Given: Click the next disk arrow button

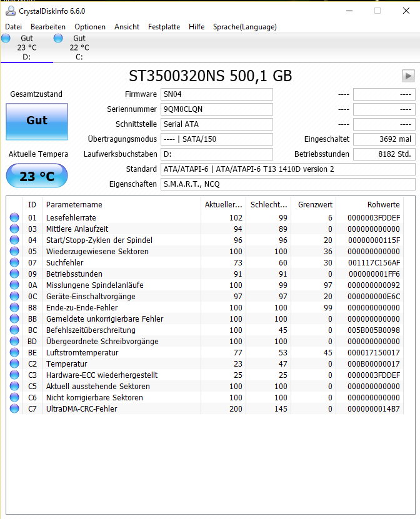Looking at the screenshot, I should [408, 76].
